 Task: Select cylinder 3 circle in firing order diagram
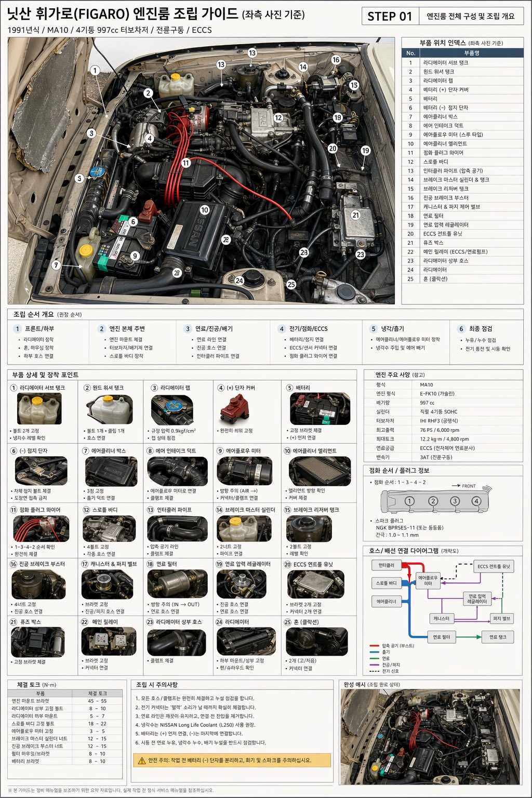pos(455,501)
